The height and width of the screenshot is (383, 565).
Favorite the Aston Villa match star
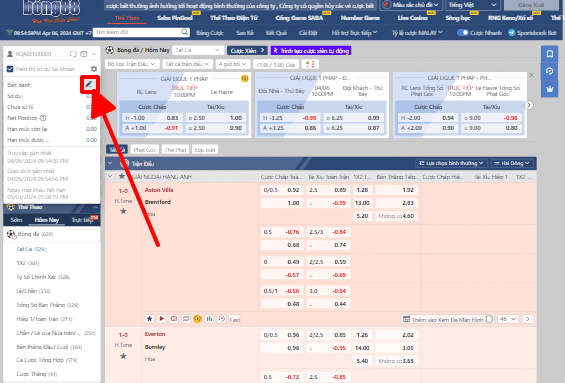[123, 211]
